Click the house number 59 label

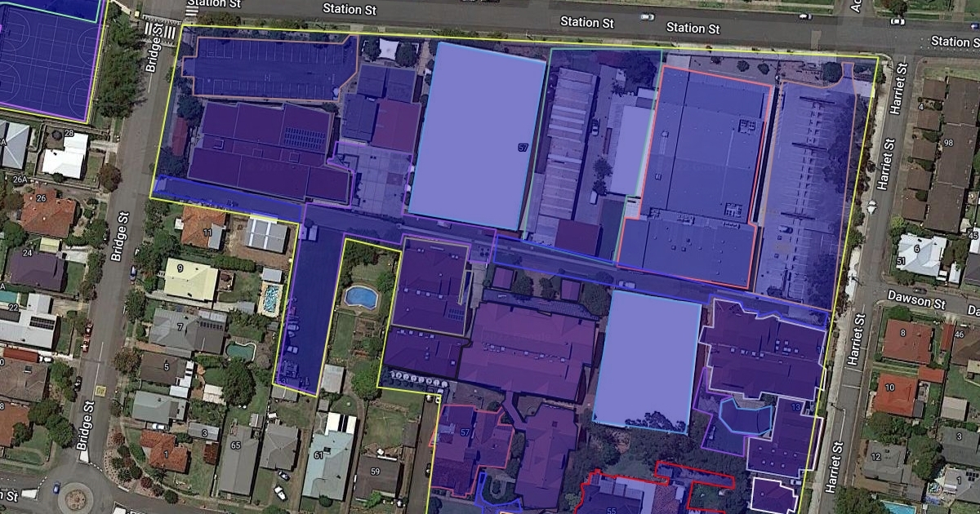coord(375,471)
